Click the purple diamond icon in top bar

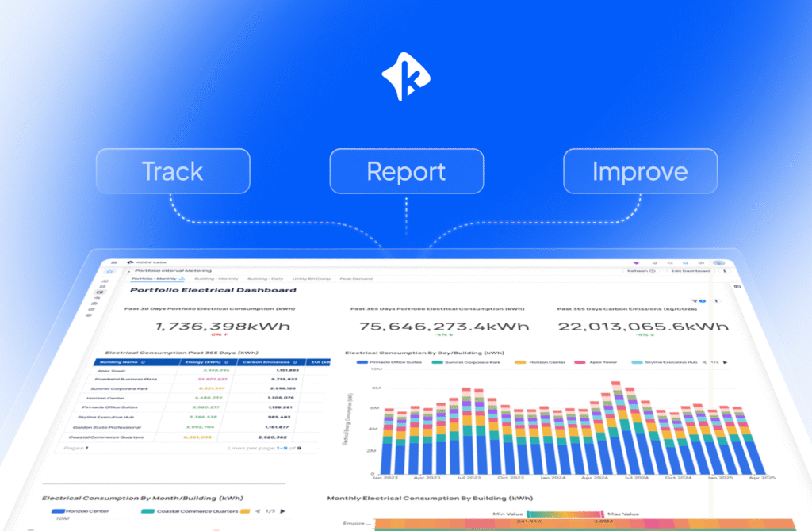[x=637, y=263]
